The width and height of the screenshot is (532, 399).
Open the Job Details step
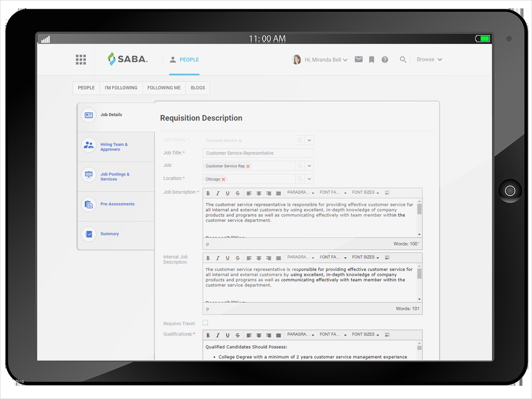coord(116,115)
